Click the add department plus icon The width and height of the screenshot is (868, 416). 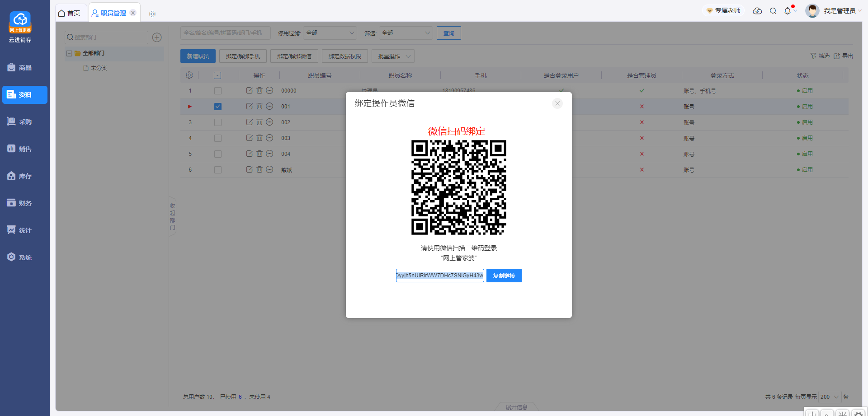pos(157,37)
